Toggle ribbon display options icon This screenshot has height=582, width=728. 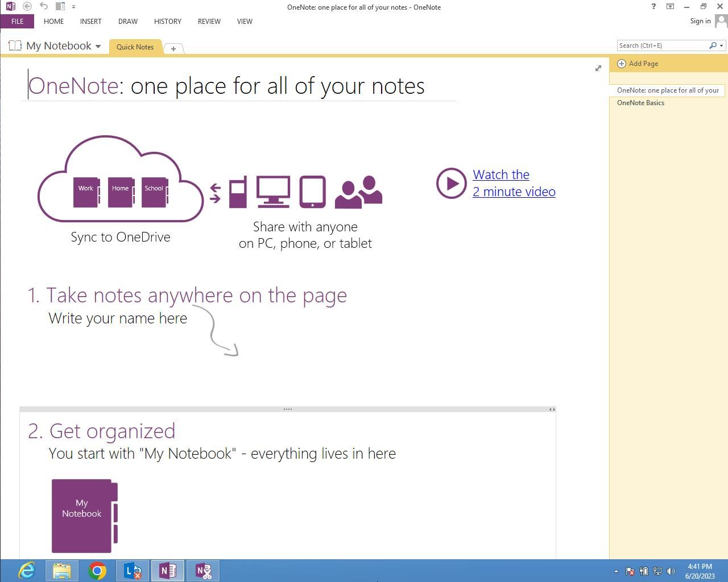click(670, 6)
